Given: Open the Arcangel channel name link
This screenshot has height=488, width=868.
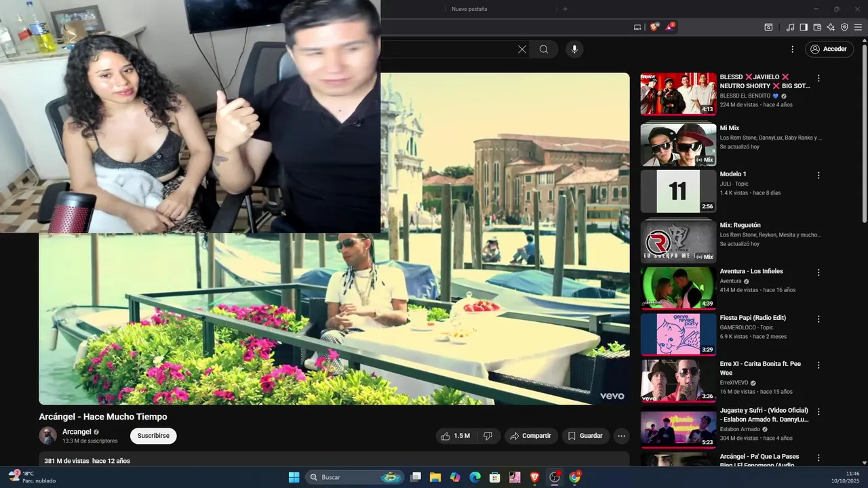Looking at the screenshot, I should tap(77, 432).
